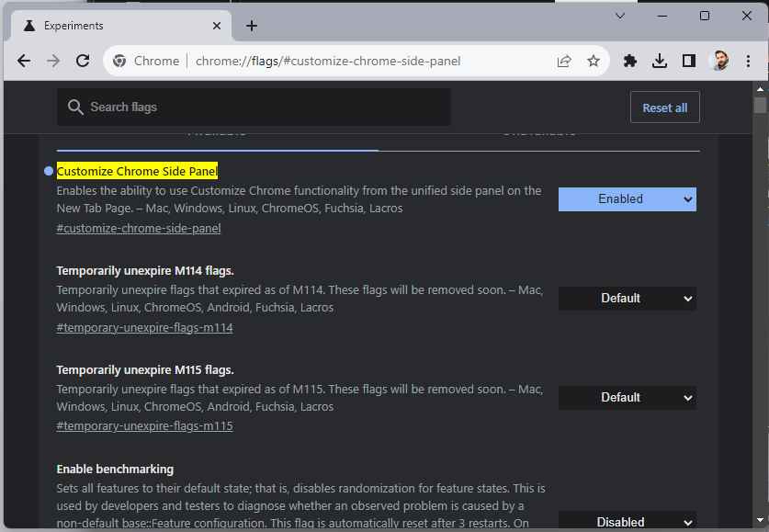Go back using the browser back arrow
Image resolution: width=769 pixels, height=532 pixels.
click(x=24, y=61)
